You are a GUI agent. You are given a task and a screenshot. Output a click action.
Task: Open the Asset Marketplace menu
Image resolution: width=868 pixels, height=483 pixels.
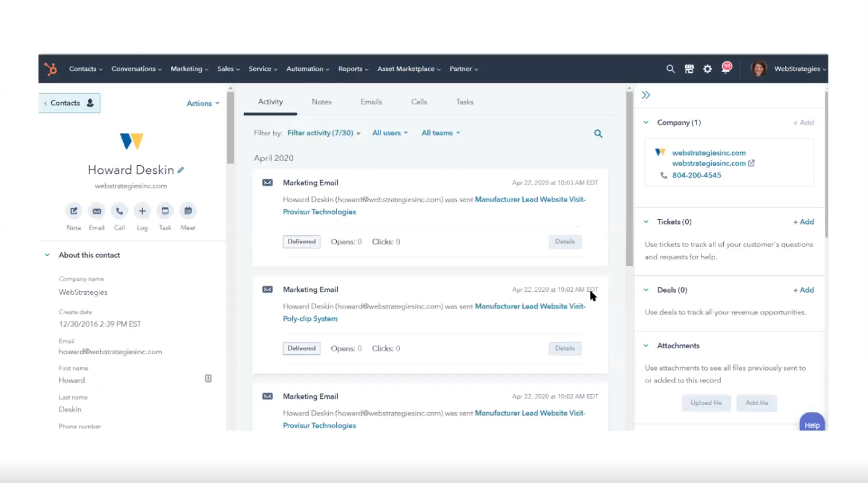point(409,69)
